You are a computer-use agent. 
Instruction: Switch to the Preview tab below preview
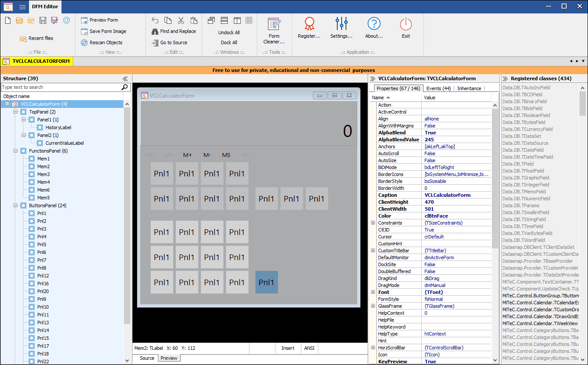click(x=169, y=358)
